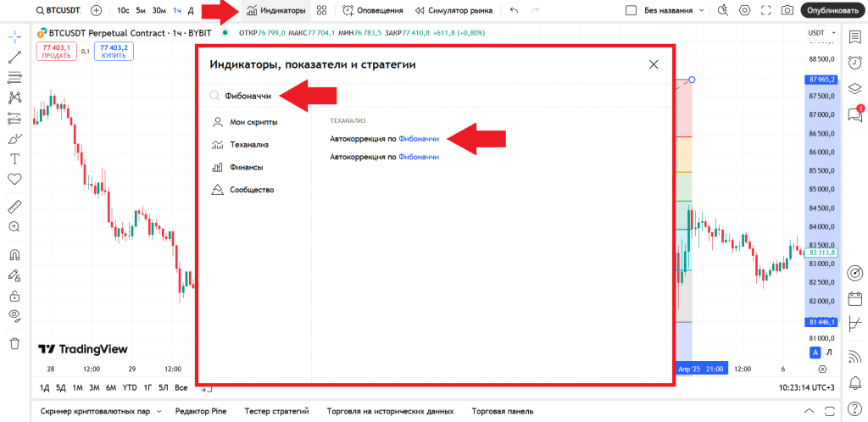Open the calendar icon in right sidebar
Viewport: 868px width, 422px height.
click(x=854, y=298)
